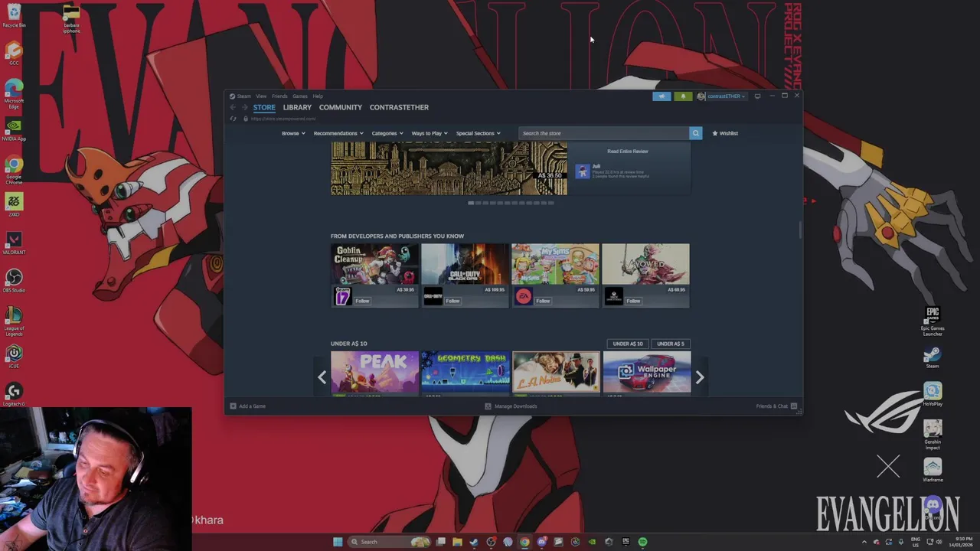Viewport: 980px width, 551px height.
Task: Click the next arrow in Under A$10 carousel
Action: (699, 377)
